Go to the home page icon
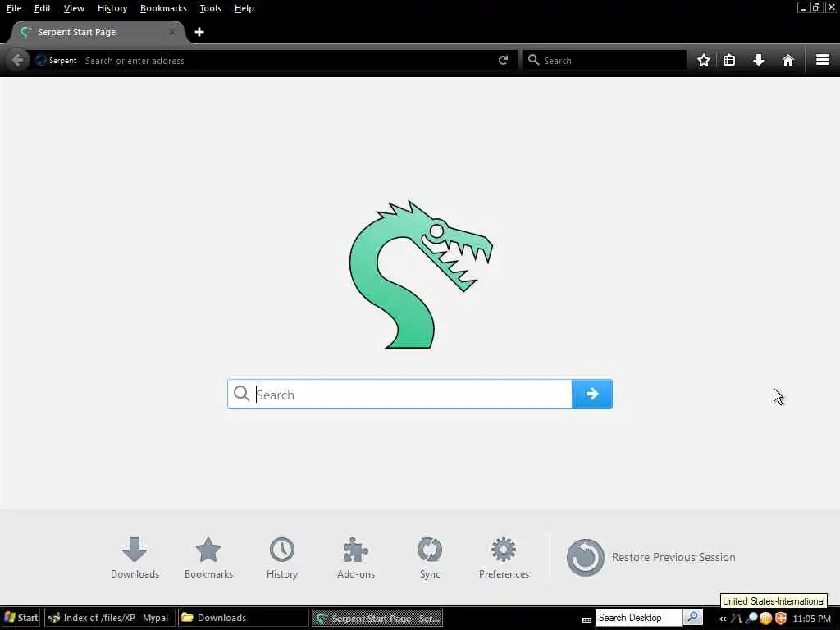 [788, 60]
